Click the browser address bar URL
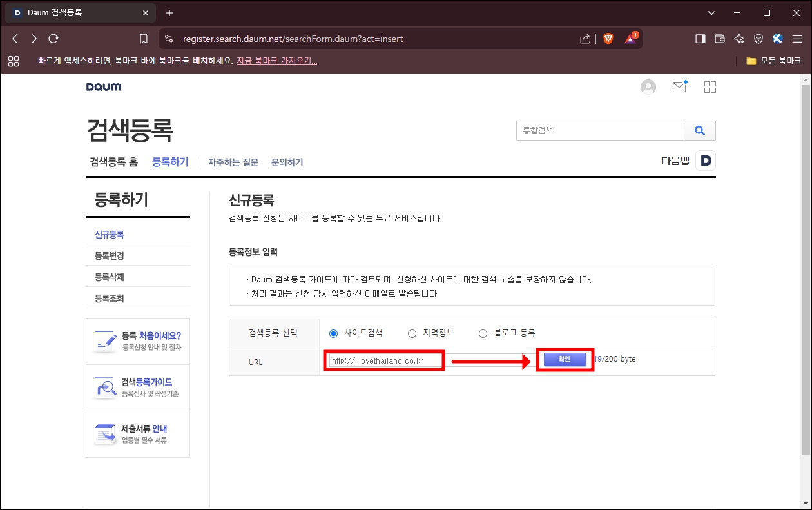The height and width of the screenshot is (510, 812). tap(293, 39)
